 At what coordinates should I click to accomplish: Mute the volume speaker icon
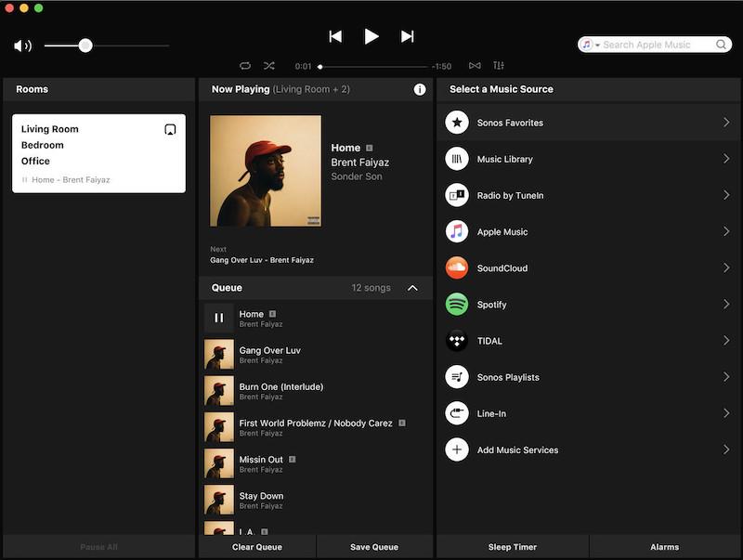[22, 46]
